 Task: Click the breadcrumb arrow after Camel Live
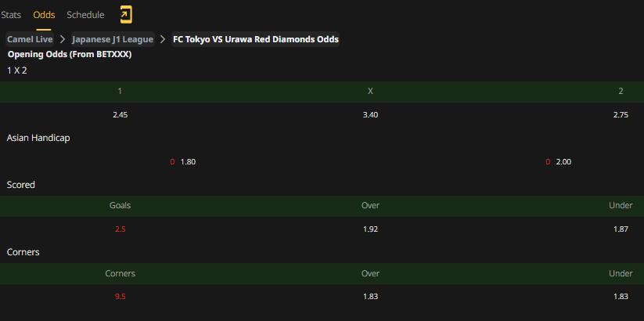pyautogui.click(x=63, y=39)
